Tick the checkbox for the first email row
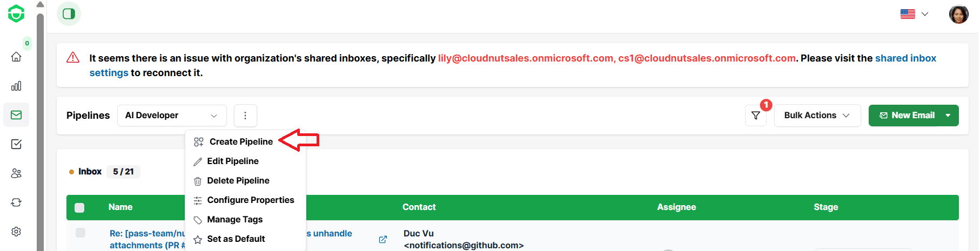Image resolution: width=980 pixels, height=251 pixels. (80, 233)
